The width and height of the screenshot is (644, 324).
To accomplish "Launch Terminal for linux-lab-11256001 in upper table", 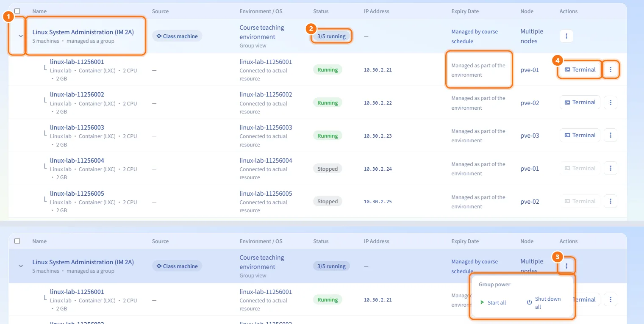I will pos(580,69).
